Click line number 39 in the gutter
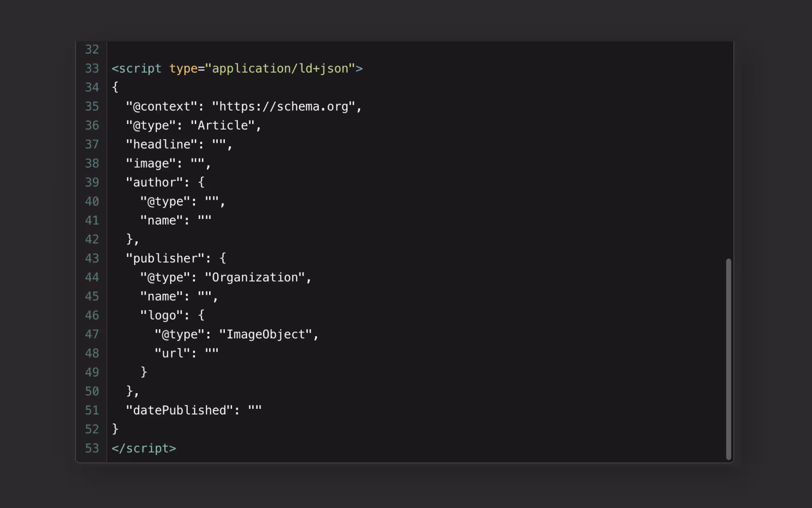This screenshot has width=812, height=508. 92,182
